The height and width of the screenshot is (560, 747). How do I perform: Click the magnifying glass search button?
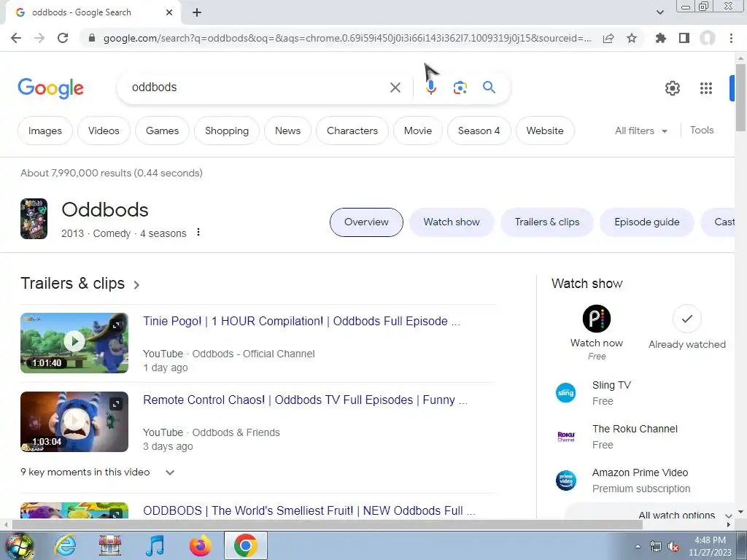(x=489, y=87)
